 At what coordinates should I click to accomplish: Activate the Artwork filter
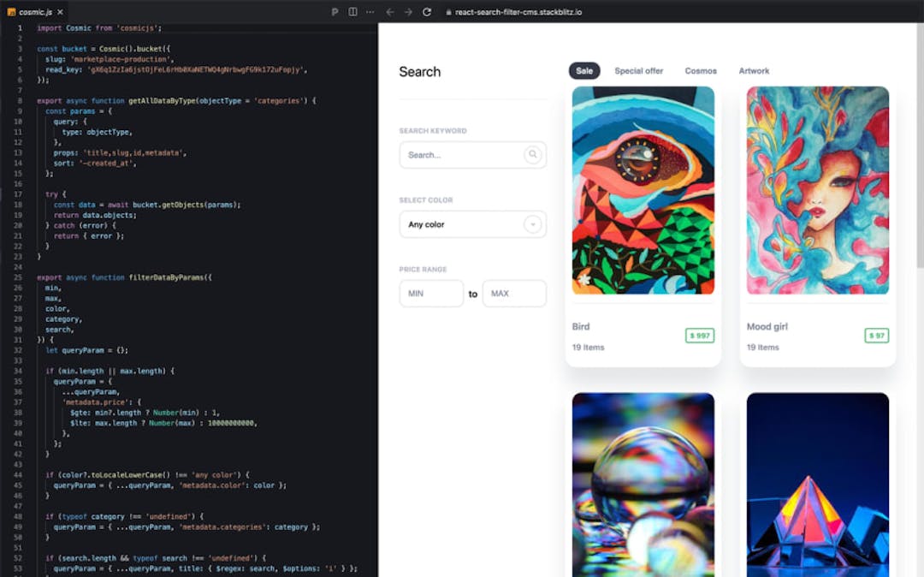754,71
